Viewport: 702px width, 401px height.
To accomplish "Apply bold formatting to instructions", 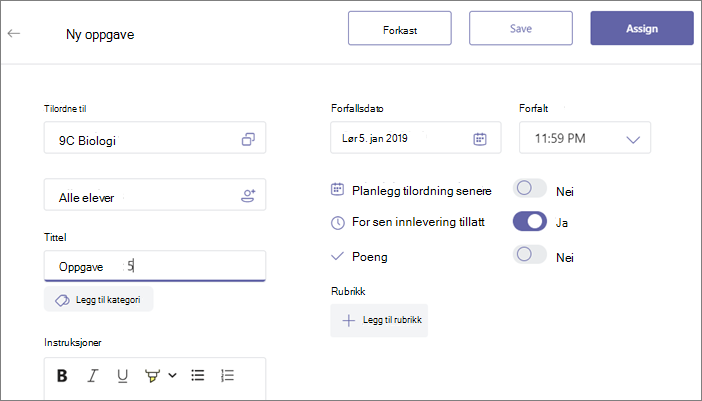I will tap(62, 376).
